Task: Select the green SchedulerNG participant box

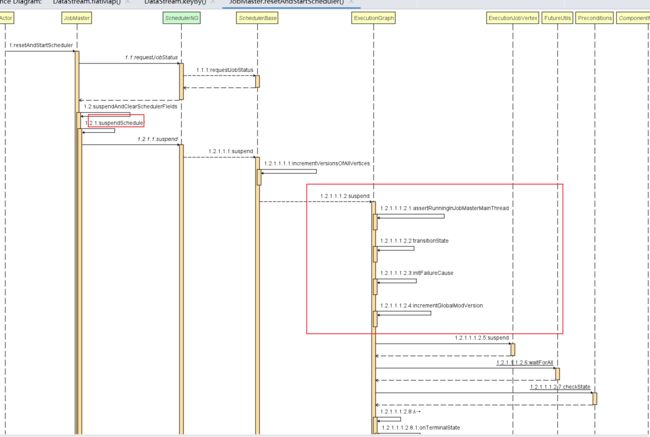Action: (x=182, y=18)
